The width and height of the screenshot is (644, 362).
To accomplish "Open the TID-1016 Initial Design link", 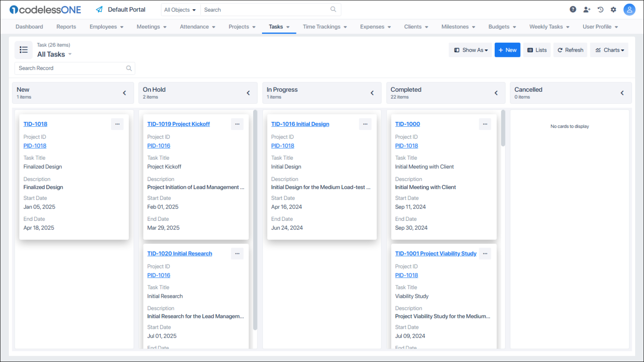I will [x=300, y=124].
